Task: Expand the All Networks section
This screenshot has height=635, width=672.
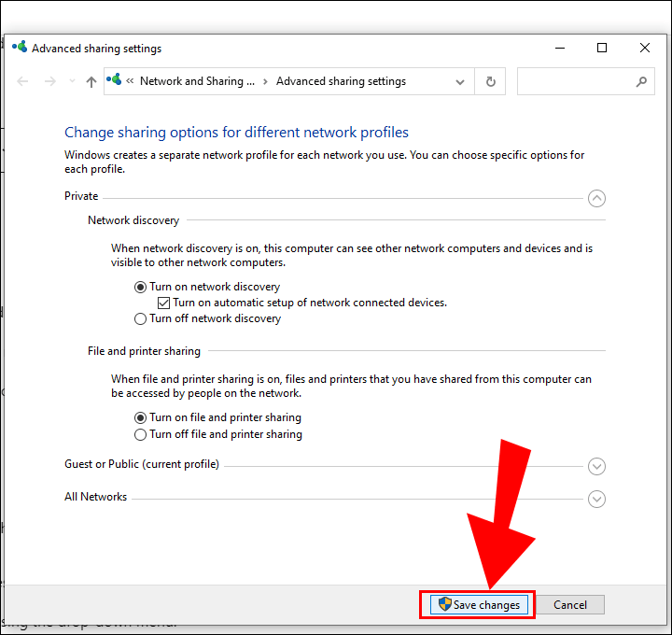Action: point(596,499)
